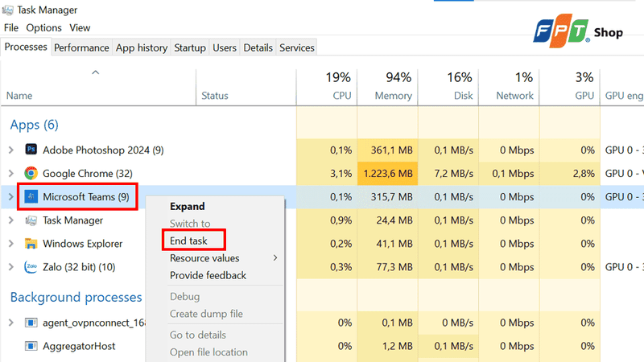Click Chrome's 7,2 MB/s disk cell
Image resolution: width=644 pixels, height=362 pixels.
448,174
